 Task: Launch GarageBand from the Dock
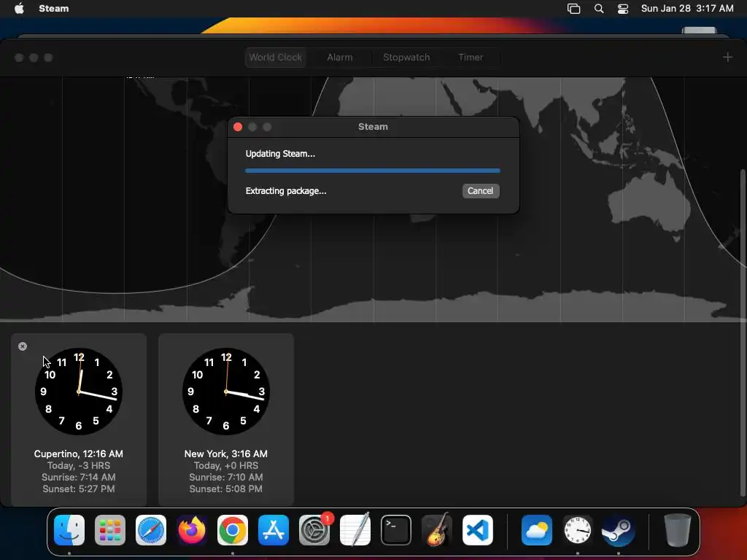click(437, 530)
